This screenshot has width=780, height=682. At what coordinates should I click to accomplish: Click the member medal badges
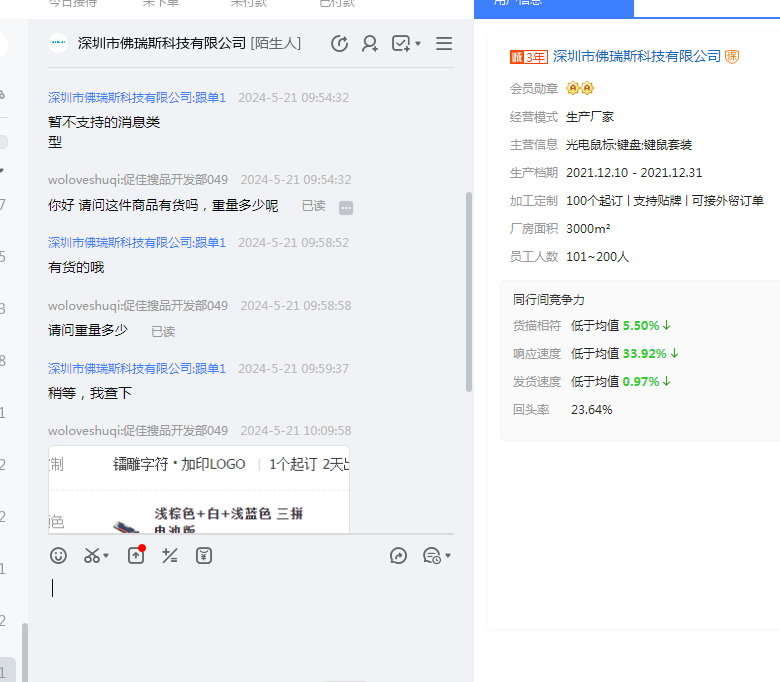tap(580, 88)
